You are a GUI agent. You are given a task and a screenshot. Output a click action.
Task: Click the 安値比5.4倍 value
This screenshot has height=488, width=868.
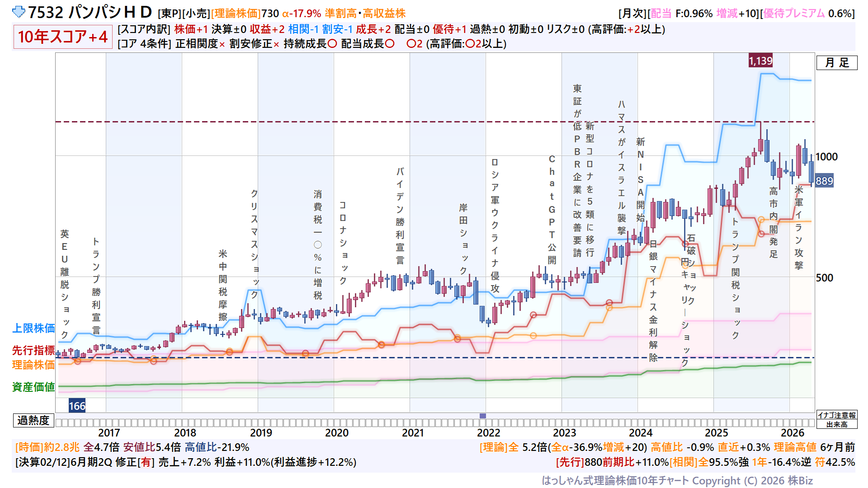(152, 447)
